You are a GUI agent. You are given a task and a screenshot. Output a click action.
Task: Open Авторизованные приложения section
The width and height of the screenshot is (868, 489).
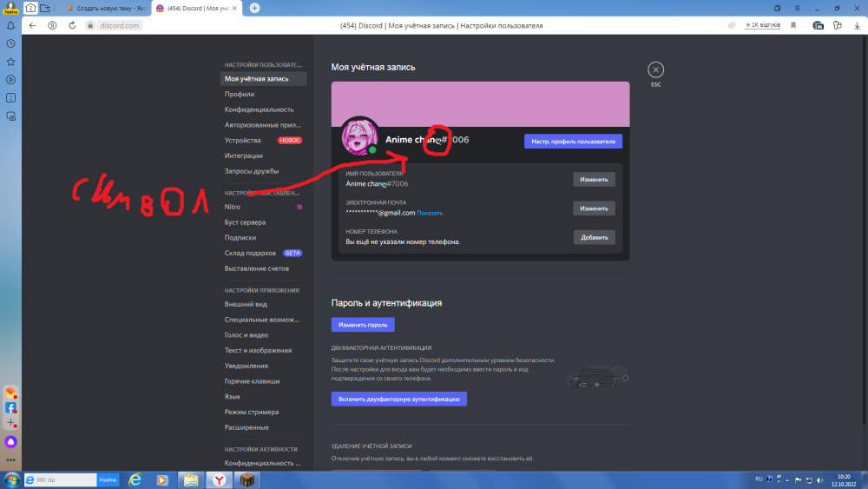coord(263,125)
